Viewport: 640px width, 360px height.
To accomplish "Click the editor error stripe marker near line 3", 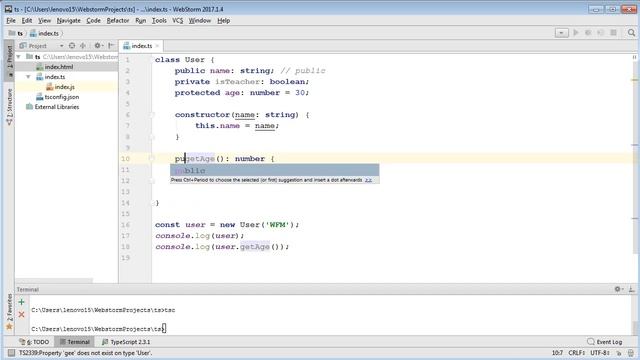I will point(634,80).
